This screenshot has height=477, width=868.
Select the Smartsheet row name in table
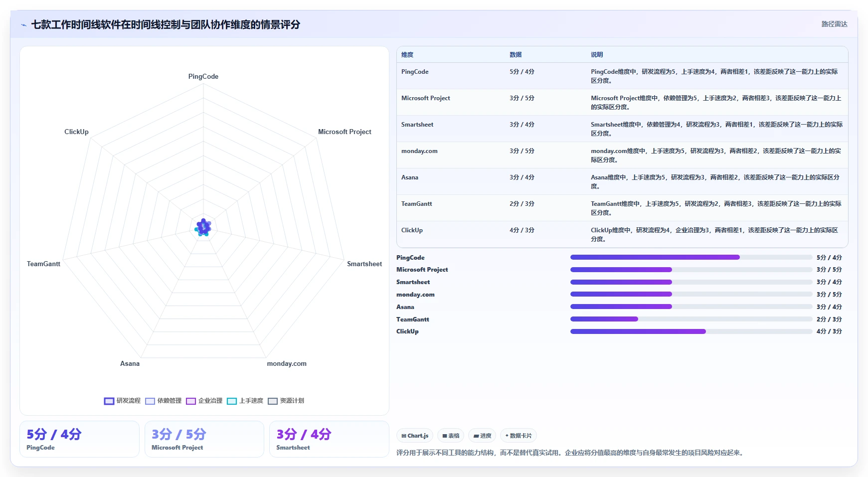417,125
